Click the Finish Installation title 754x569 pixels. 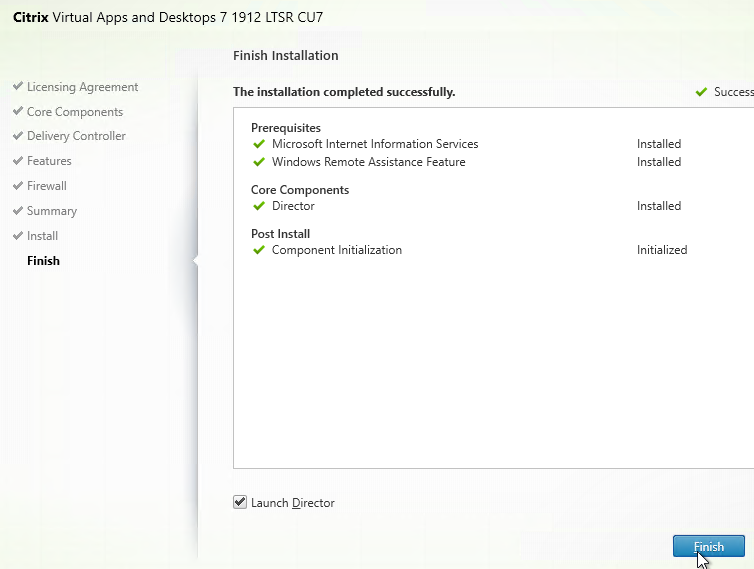pos(286,55)
